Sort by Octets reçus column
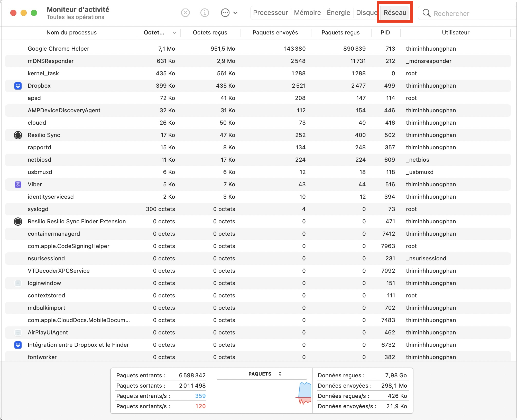This screenshot has height=420, width=517. click(210, 33)
